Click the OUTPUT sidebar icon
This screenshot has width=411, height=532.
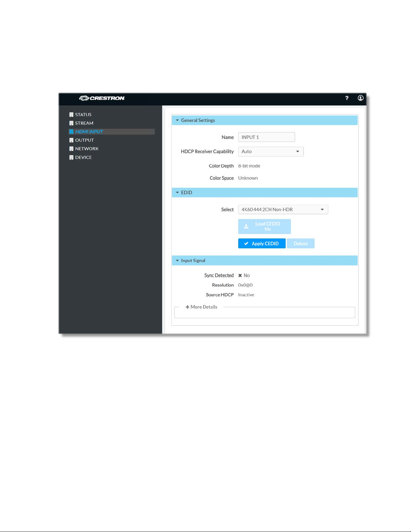71,140
